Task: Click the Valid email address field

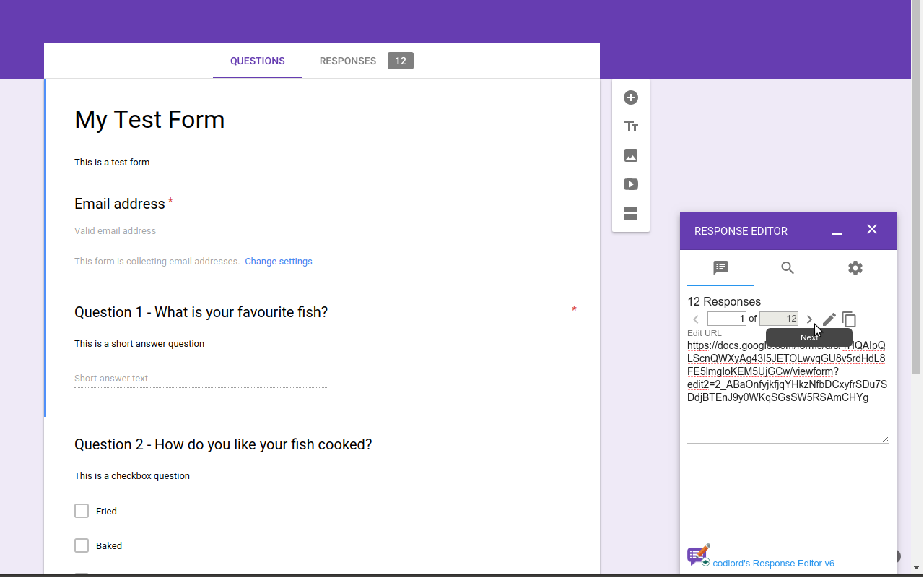Action: coord(201,231)
